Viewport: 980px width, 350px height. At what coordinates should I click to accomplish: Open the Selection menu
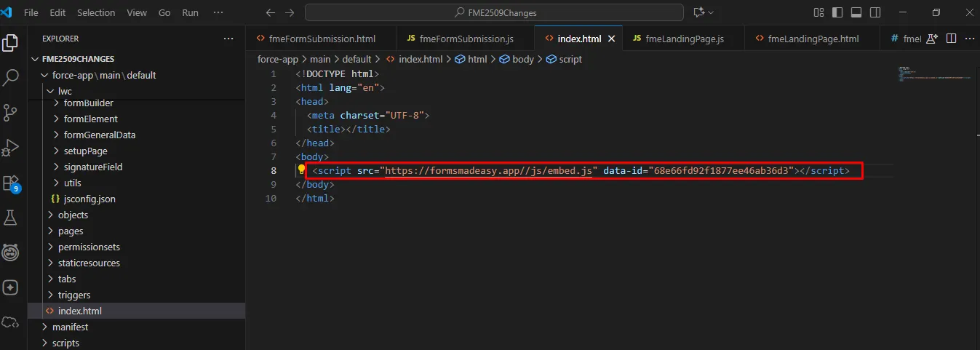[x=95, y=12]
